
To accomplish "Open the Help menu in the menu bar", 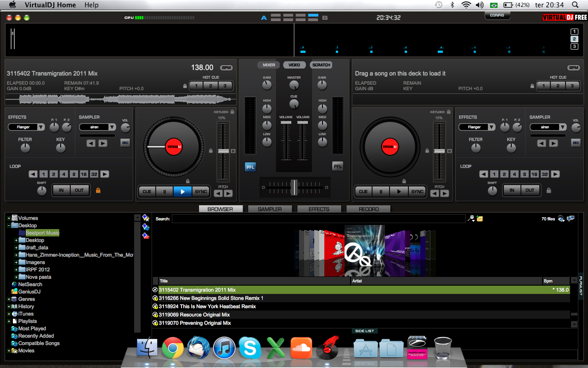I will [91, 5].
